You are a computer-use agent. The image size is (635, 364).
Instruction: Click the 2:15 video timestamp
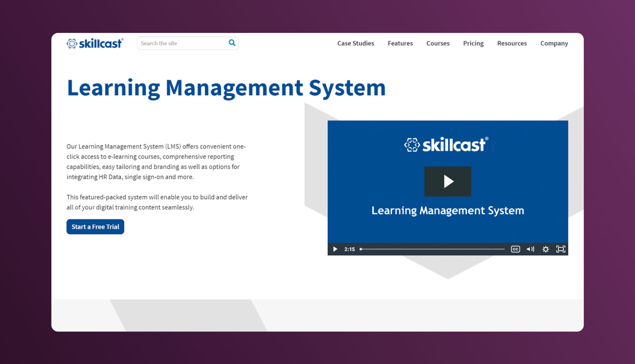(350, 249)
